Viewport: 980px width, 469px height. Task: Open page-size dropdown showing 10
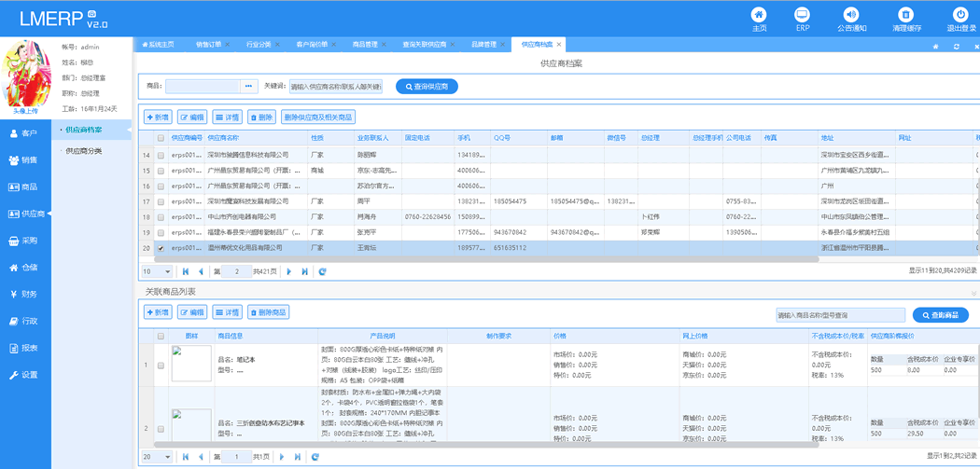pos(158,271)
